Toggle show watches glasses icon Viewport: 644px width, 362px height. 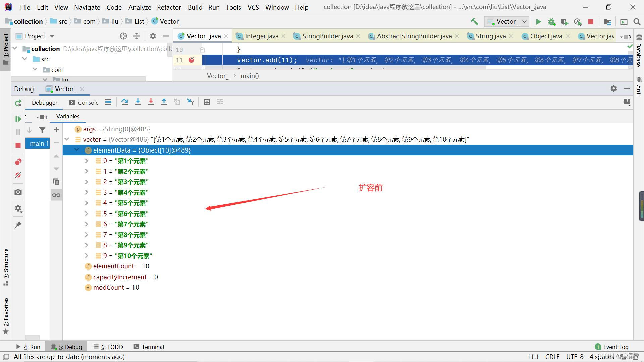(56, 195)
